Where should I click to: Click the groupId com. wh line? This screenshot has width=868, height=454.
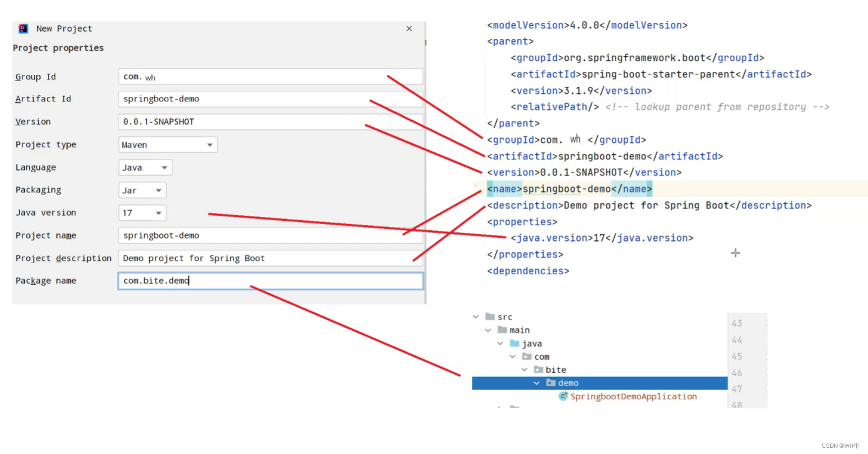(x=566, y=140)
